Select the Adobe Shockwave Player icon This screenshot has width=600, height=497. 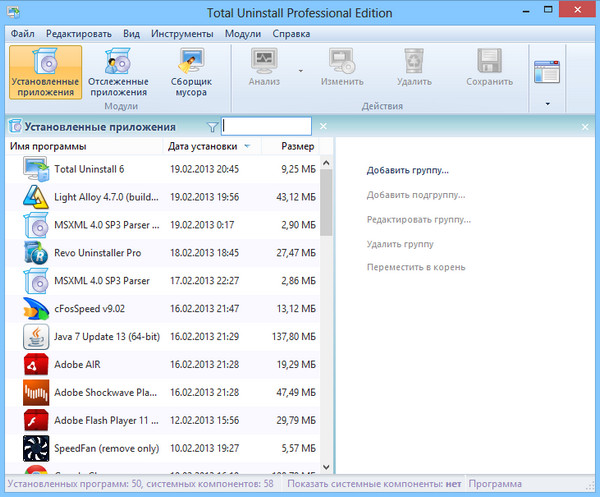coord(36,393)
